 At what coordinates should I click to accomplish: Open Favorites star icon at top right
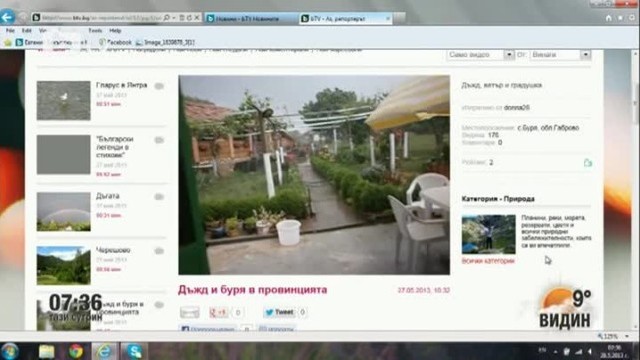pyautogui.click(x=620, y=18)
